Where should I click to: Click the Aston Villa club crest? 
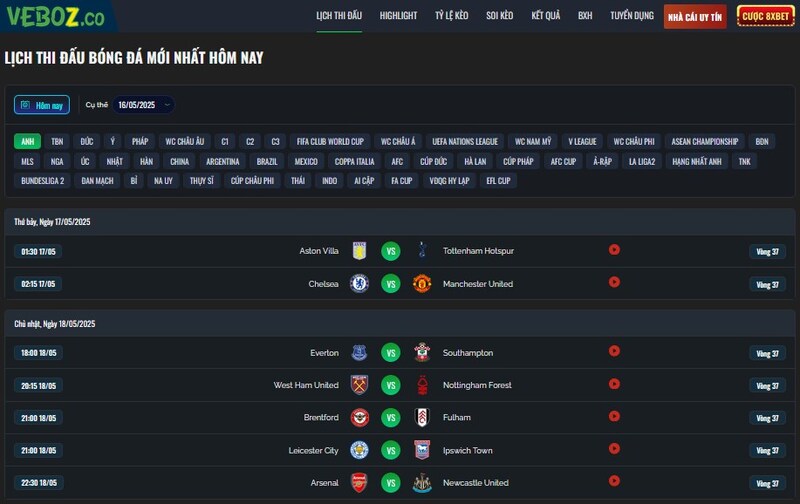(359, 251)
